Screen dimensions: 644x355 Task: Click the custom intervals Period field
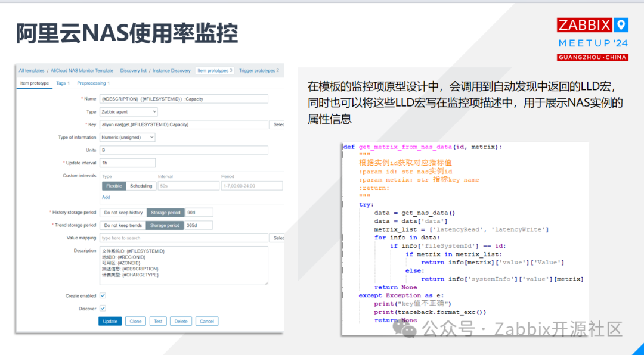(252, 186)
